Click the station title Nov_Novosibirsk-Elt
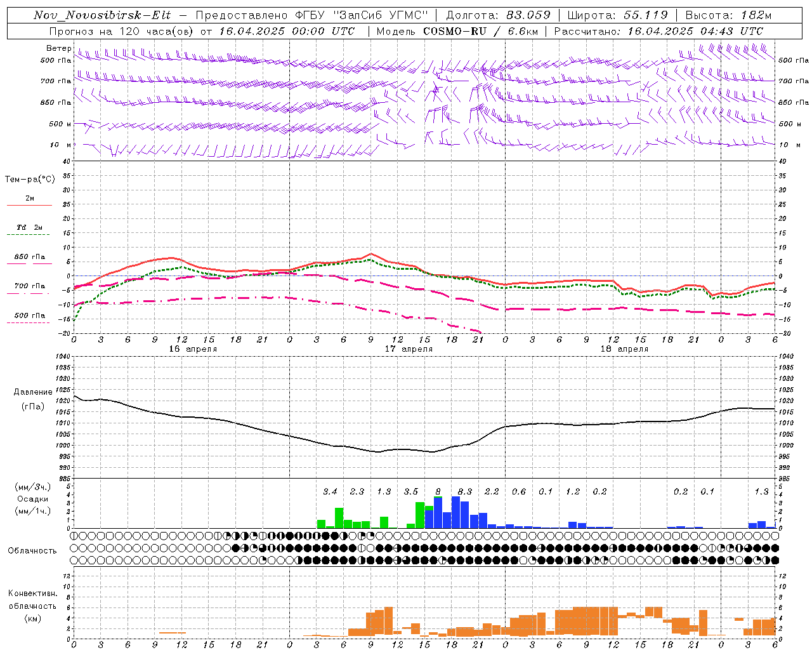Image resolution: width=812 pixels, height=650 pixels. pyautogui.click(x=102, y=15)
